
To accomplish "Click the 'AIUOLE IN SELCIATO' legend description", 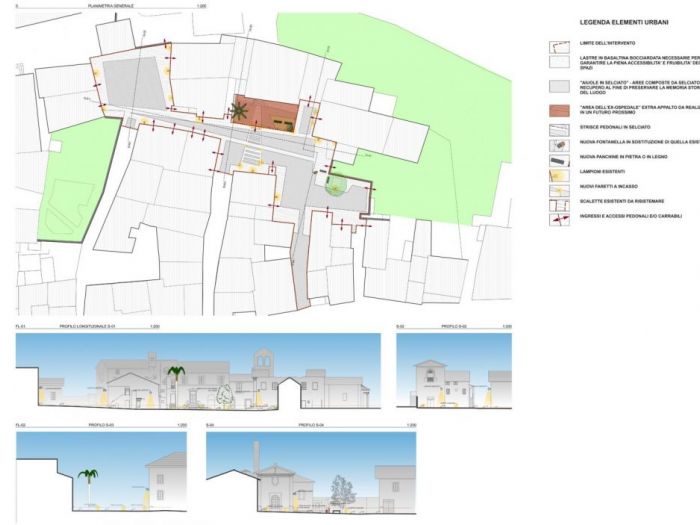I will [x=640, y=88].
